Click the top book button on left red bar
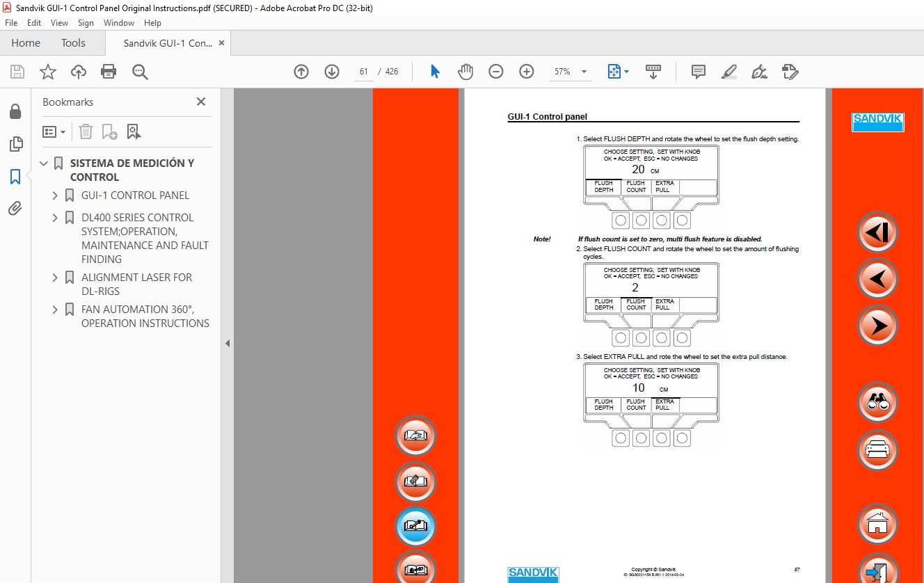 click(415, 436)
